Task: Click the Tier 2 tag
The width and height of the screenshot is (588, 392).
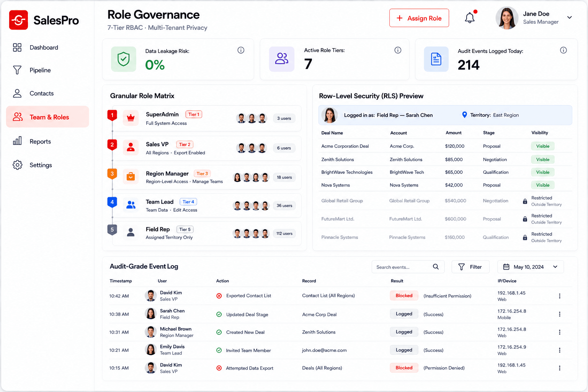Action: click(185, 144)
